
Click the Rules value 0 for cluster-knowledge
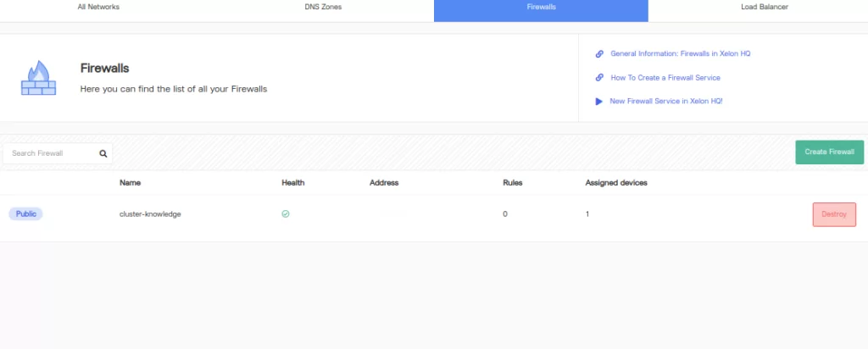coord(505,214)
